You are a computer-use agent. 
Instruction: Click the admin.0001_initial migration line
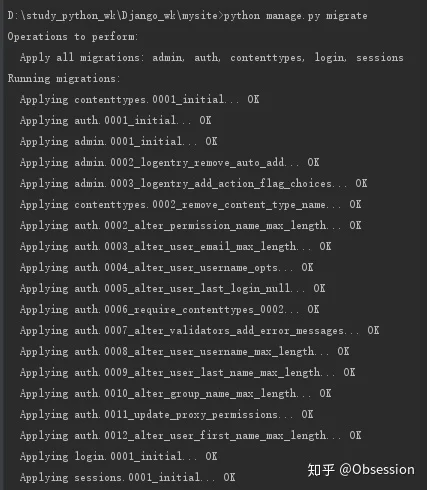pyautogui.click(x=118, y=141)
